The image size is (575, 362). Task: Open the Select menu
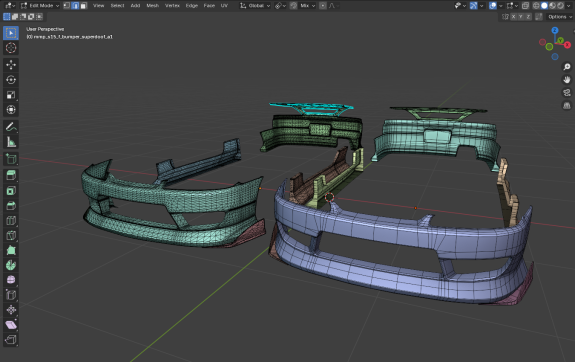tap(117, 6)
